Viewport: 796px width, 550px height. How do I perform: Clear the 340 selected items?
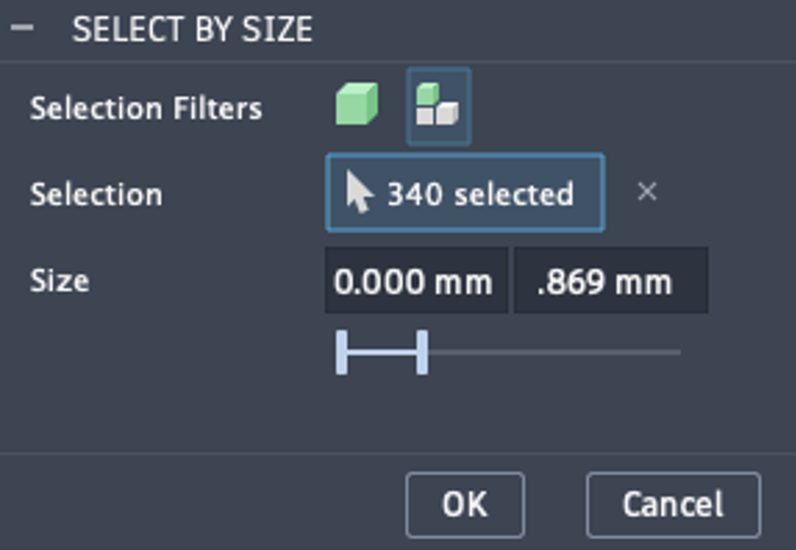[x=647, y=192]
